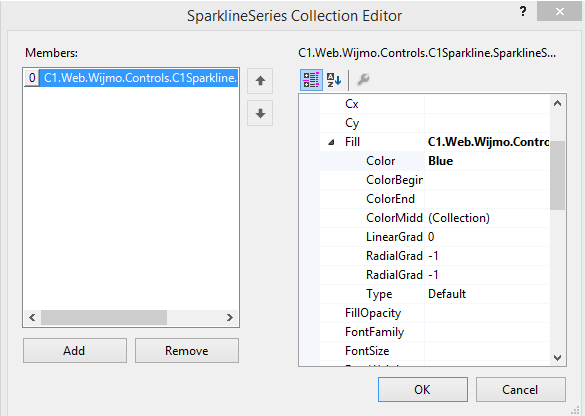This screenshot has height=416, width=585.
Task: Edit LinearGradientAngle value 0
Action: (487, 237)
